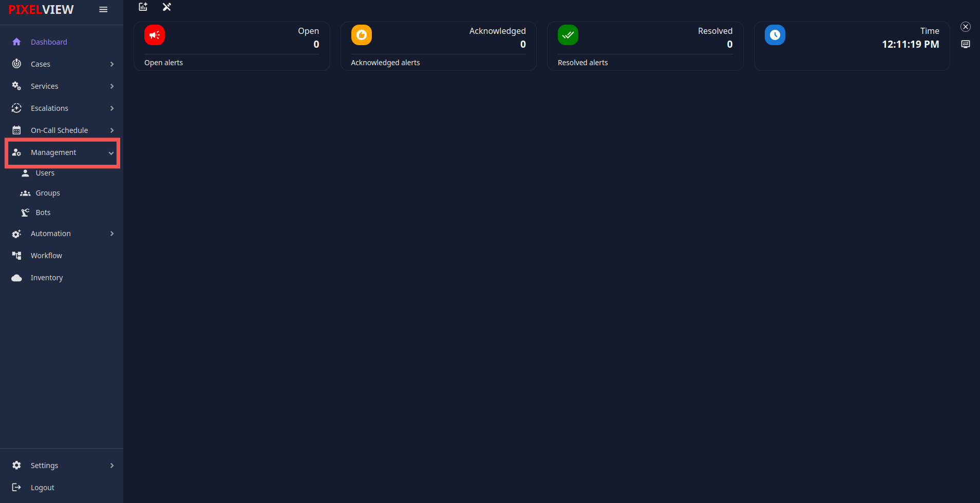Screen dimensions: 980x503
Task: Click the orange Acknowledged alerts icon
Action: point(362,35)
